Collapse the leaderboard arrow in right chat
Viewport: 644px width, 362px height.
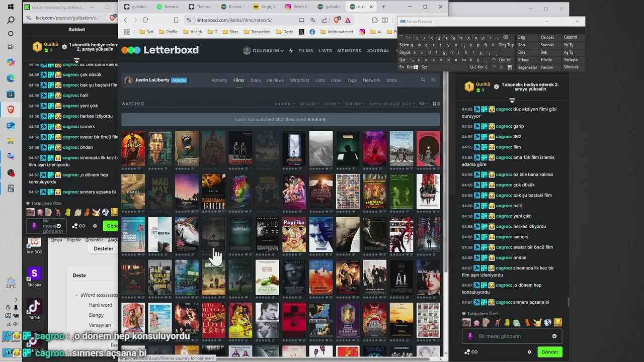pyautogui.click(x=512, y=101)
